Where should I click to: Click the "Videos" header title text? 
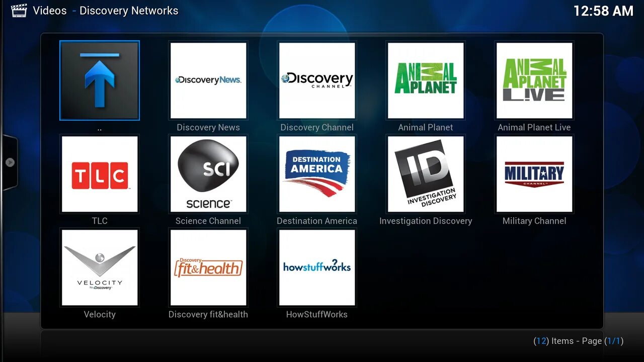coord(50,11)
